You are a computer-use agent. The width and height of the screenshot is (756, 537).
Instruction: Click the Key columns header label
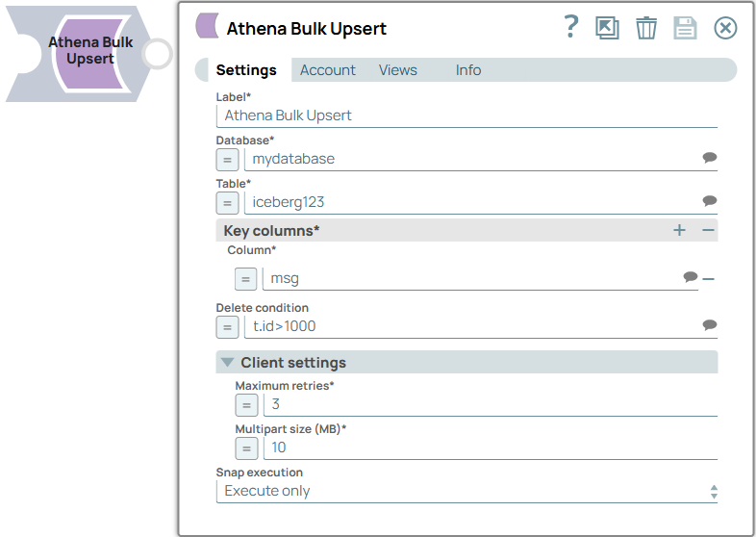(x=271, y=231)
